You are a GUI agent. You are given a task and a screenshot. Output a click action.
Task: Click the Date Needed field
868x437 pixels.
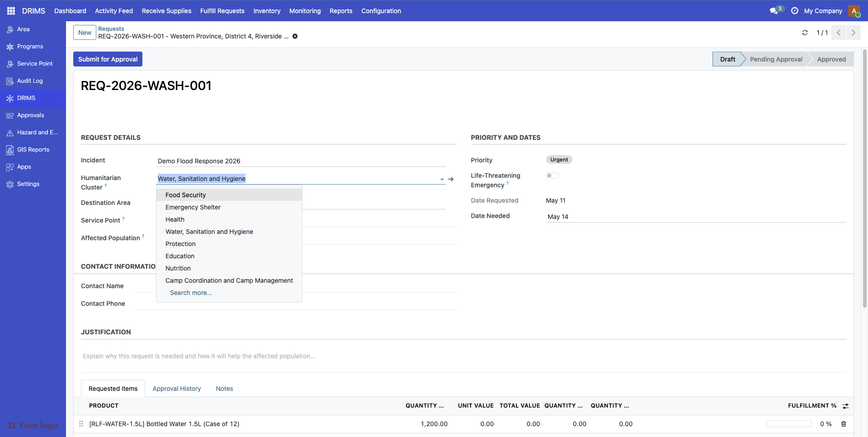coord(696,217)
